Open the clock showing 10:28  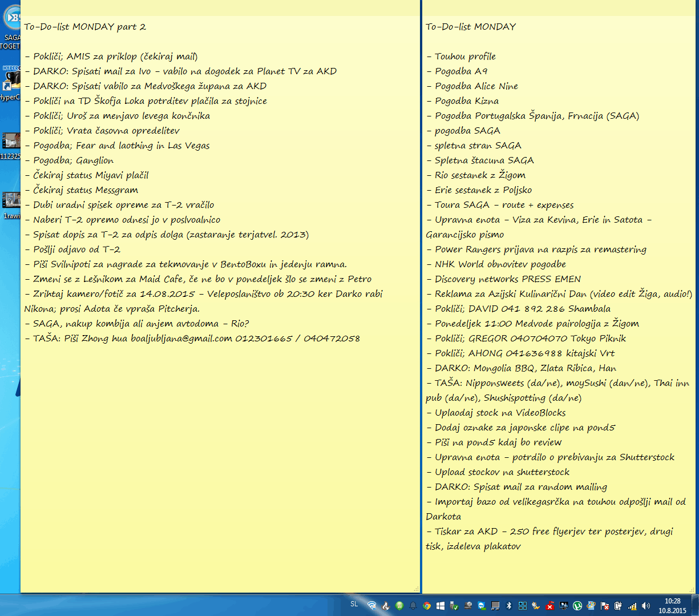point(672,606)
